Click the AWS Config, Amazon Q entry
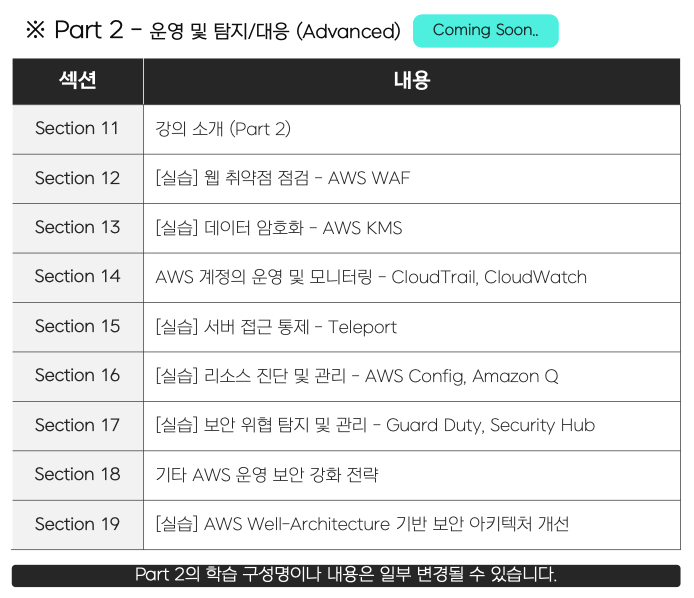Viewport: 694px width, 598px height. (357, 376)
